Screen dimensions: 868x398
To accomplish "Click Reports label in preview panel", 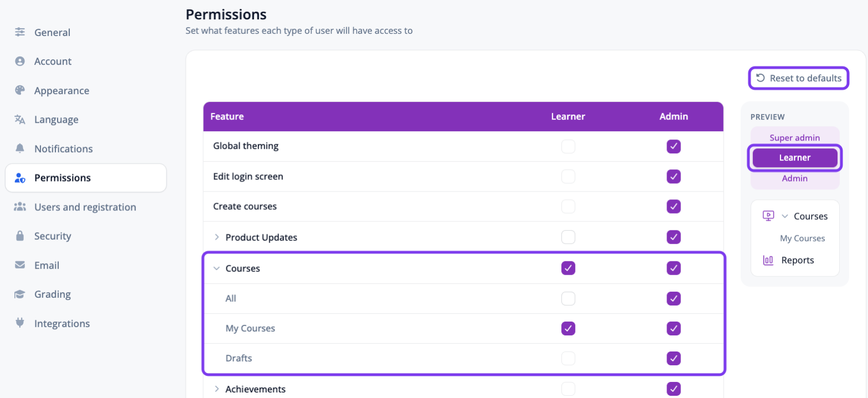I will coord(797,260).
